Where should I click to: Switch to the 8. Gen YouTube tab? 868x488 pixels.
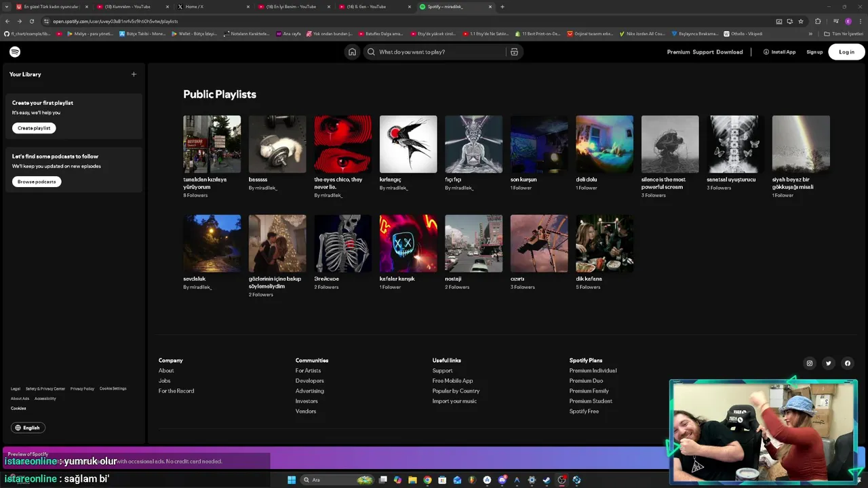375,7
